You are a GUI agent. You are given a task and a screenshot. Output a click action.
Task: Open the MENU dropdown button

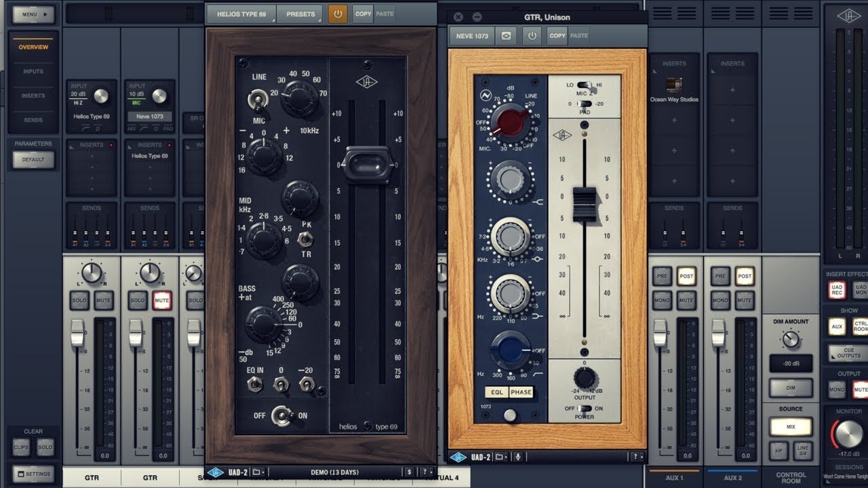coord(34,14)
